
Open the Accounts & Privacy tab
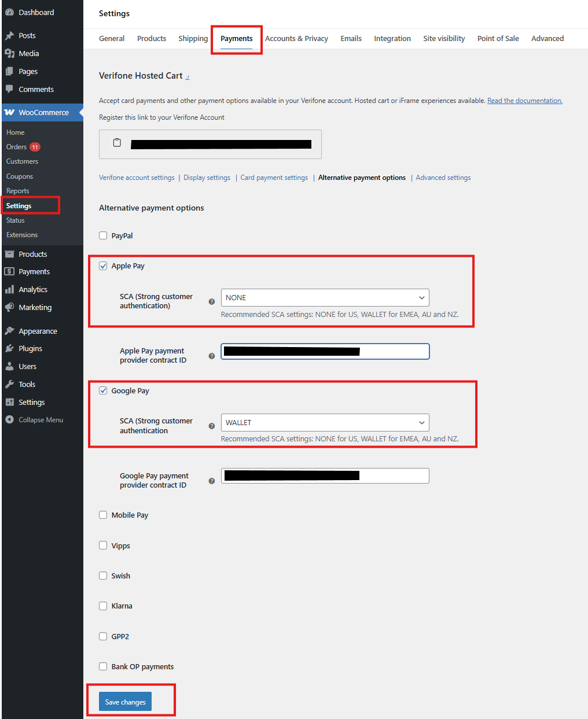tap(296, 38)
